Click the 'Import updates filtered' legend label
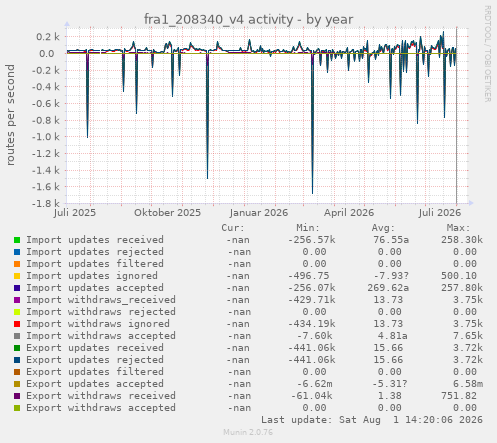 95,264
